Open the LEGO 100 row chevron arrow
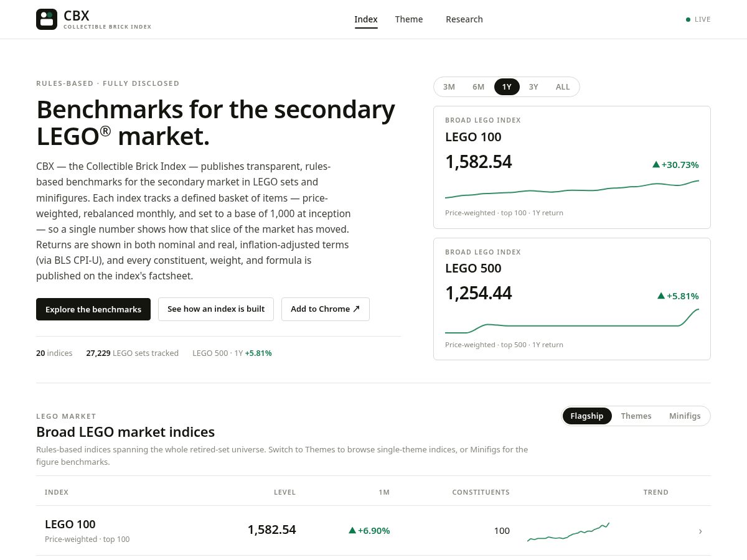The height and width of the screenshot is (560, 747). click(700, 531)
